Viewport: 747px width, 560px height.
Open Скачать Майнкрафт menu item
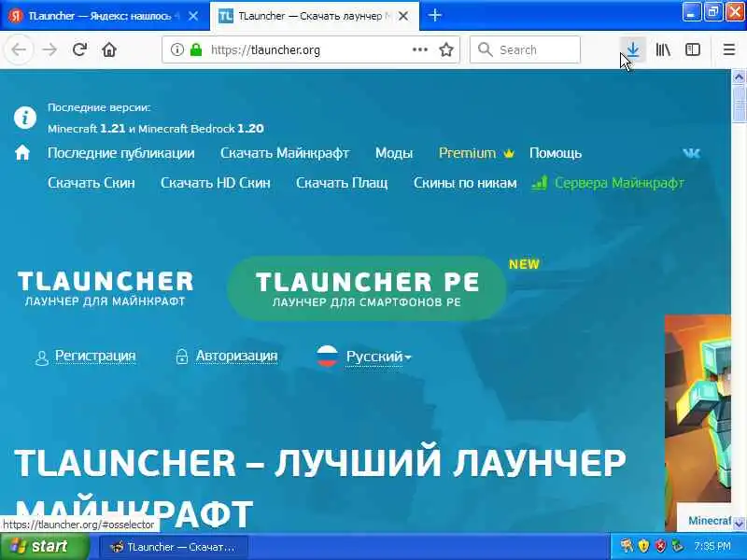285,153
